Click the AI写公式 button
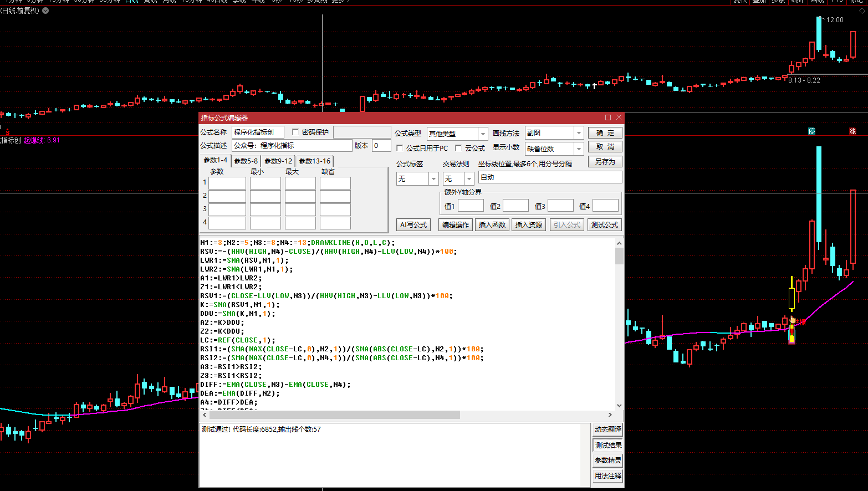 click(413, 224)
